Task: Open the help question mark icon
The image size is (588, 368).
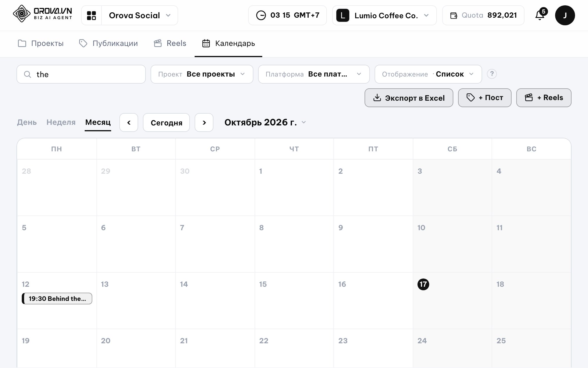Action: click(x=492, y=74)
